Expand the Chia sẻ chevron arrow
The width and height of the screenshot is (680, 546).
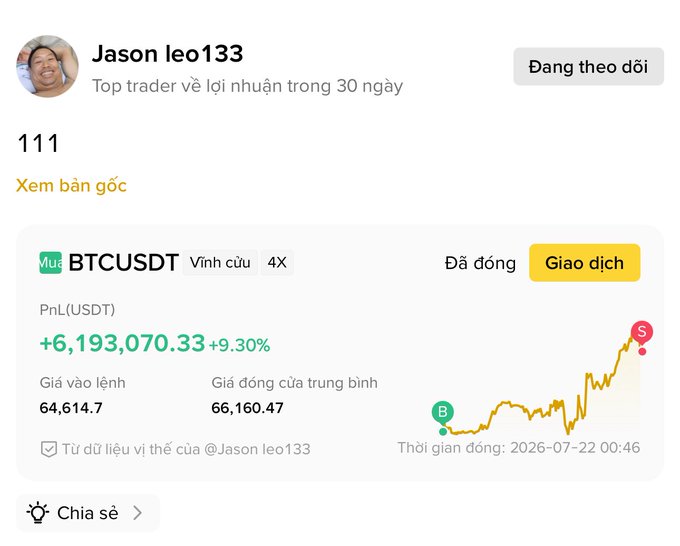(137, 513)
